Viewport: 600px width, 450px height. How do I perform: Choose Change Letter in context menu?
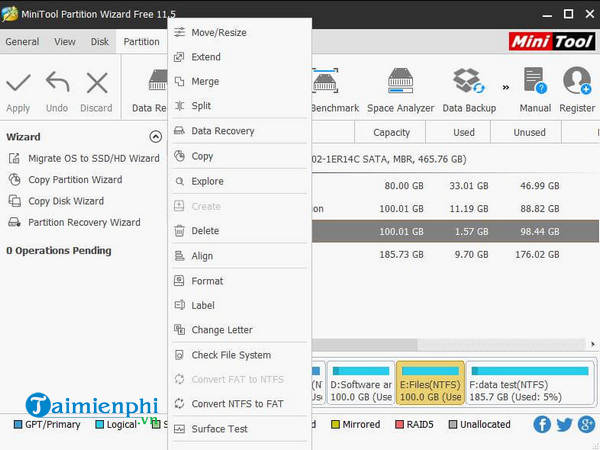click(x=240, y=330)
